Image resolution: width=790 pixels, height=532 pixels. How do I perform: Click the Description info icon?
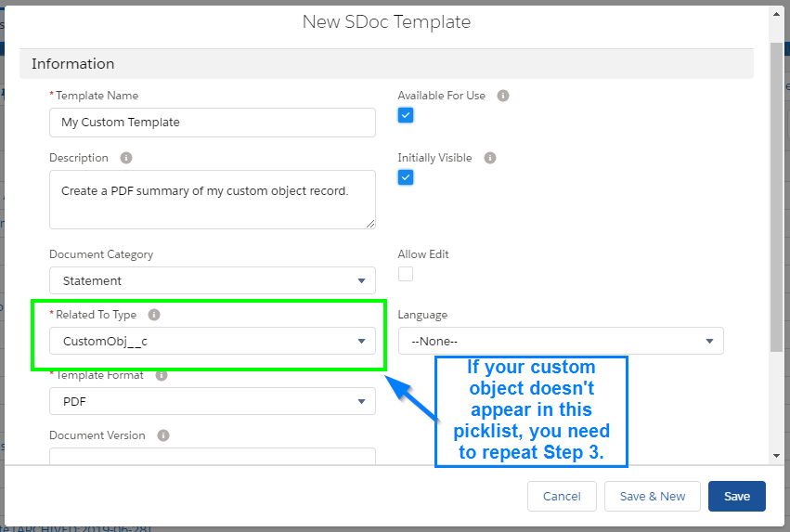pyautogui.click(x=126, y=158)
